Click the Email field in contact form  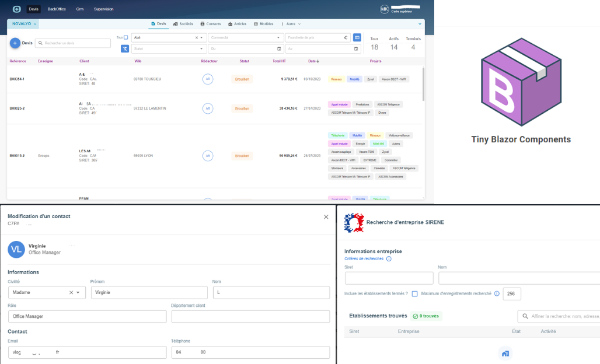pyautogui.click(x=87, y=352)
